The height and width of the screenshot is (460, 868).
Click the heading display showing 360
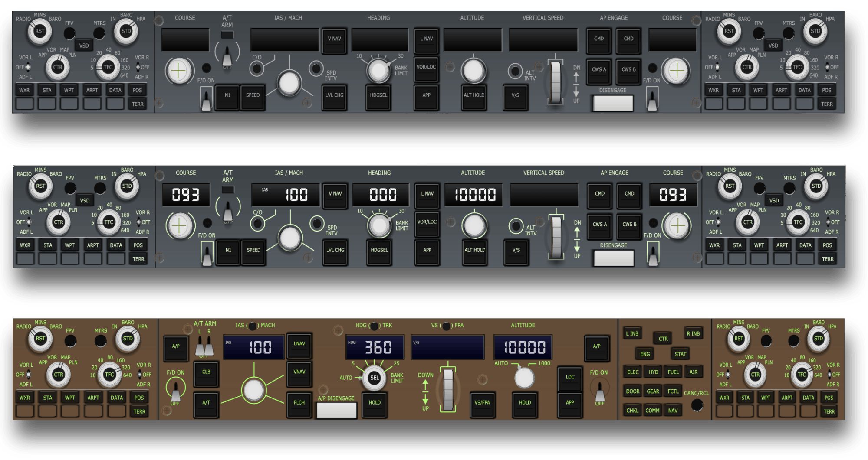(375, 347)
